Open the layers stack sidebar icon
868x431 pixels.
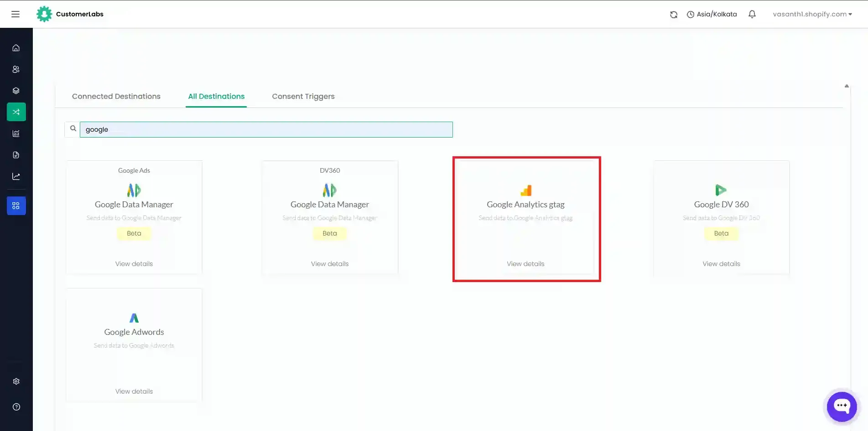(16, 91)
